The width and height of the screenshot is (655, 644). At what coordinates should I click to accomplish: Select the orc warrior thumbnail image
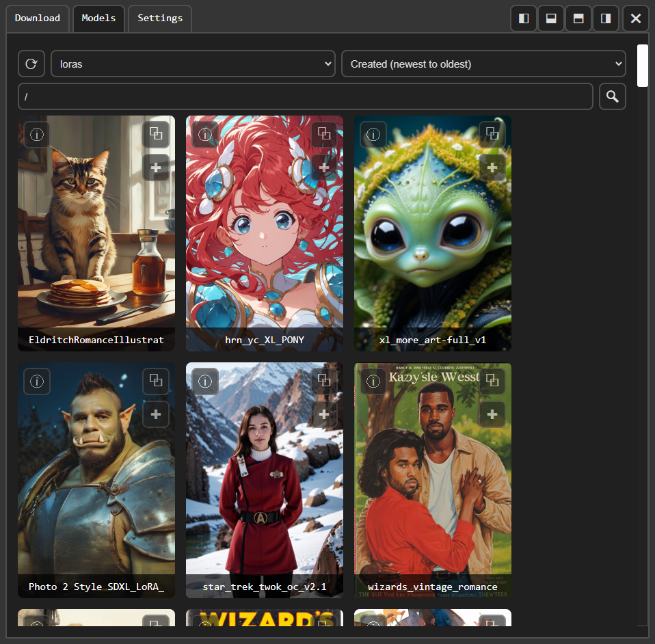(96, 479)
